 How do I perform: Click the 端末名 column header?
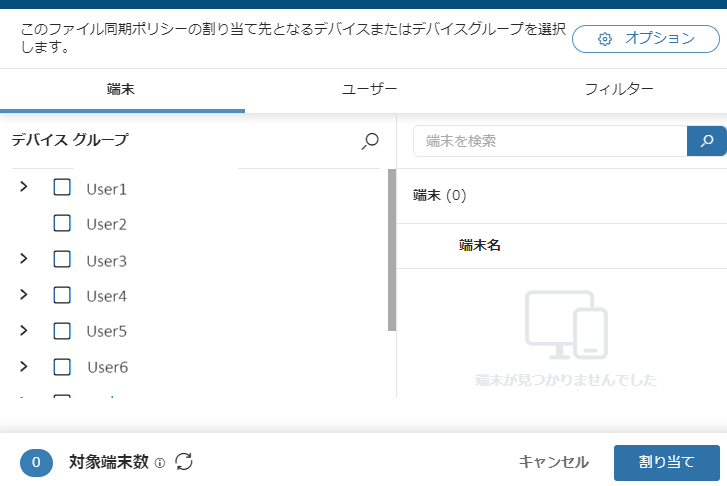point(480,245)
